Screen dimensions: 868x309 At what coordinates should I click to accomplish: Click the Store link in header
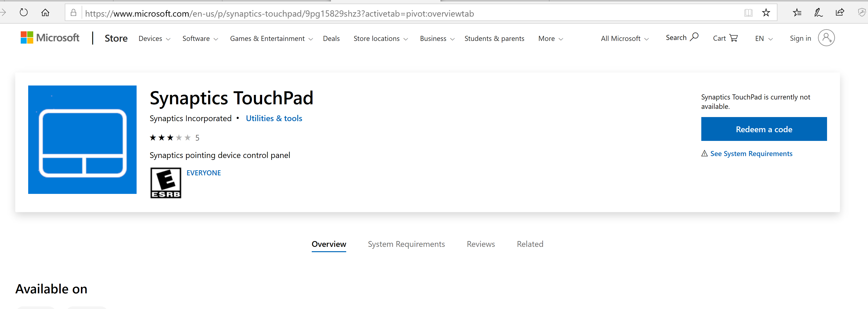116,39
